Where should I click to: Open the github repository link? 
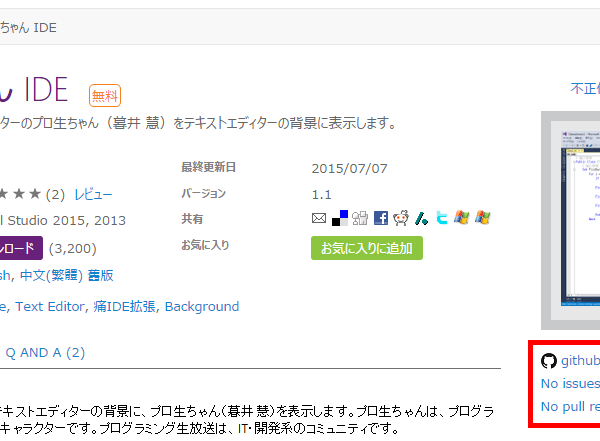click(580, 361)
